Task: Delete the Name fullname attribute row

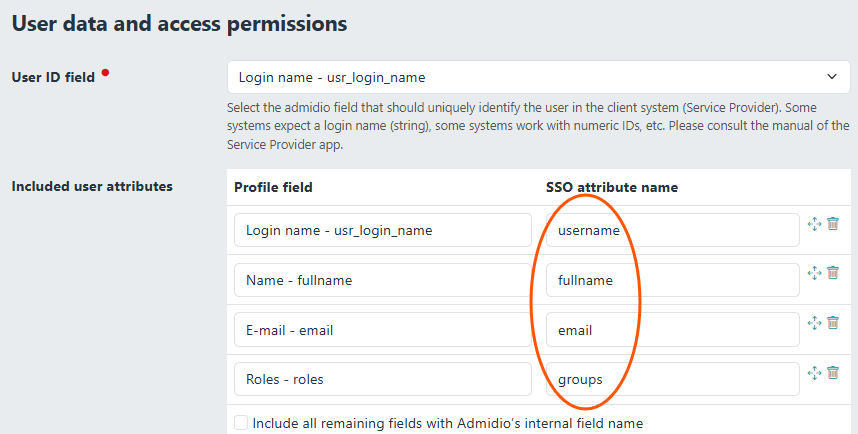Action: (x=833, y=274)
